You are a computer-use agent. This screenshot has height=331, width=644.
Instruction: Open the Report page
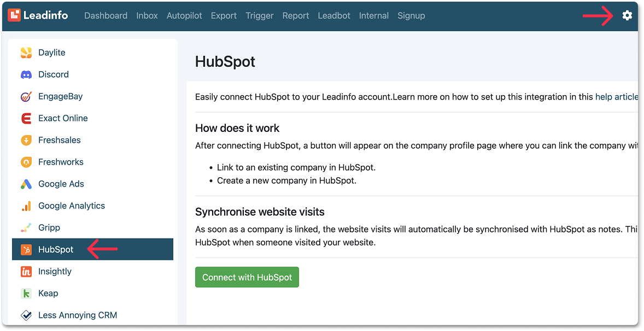tap(296, 16)
